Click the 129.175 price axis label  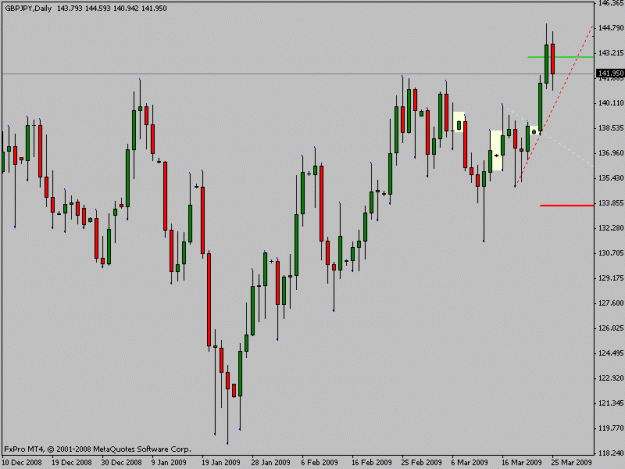[x=611, y=278]
